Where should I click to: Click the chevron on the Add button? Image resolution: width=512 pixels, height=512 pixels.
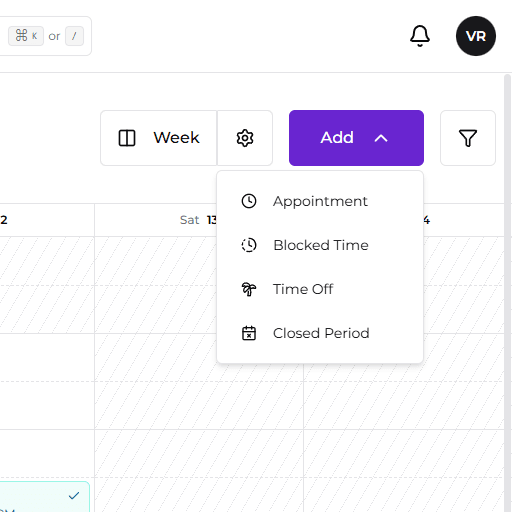(381, 138)
